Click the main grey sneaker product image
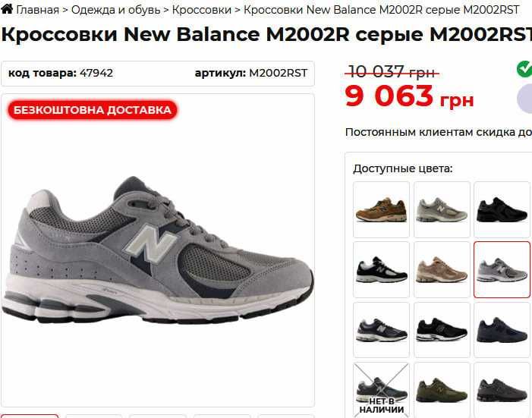Image resolution: width=532 pixels, height=418 pixels. click(158, 250)
